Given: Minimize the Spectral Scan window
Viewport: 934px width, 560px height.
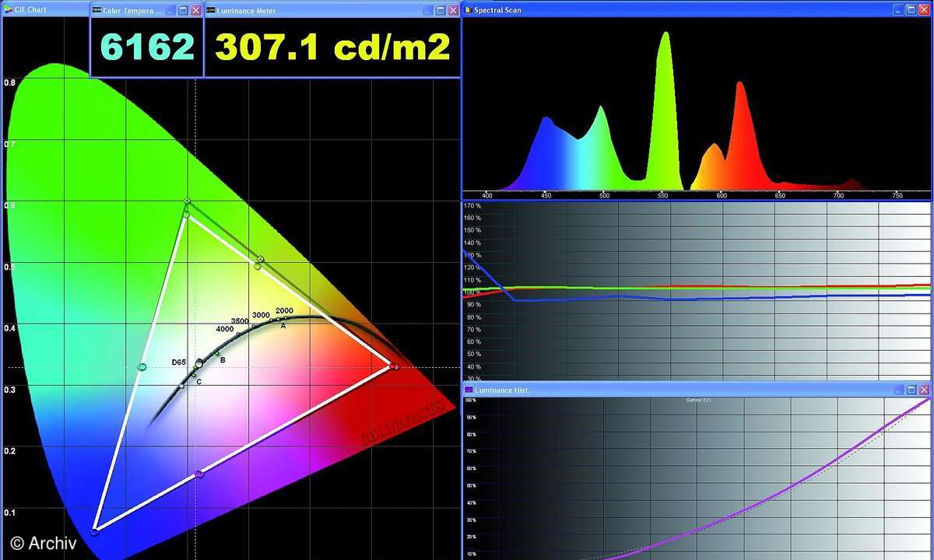Looking at the screenshot, I should (899, 10).
